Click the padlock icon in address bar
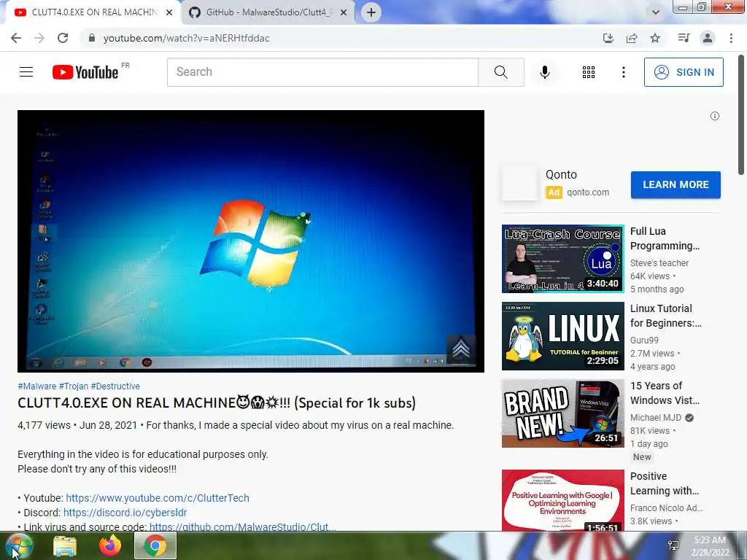Viewport: 747px width, 560px height. pos(92,38)
